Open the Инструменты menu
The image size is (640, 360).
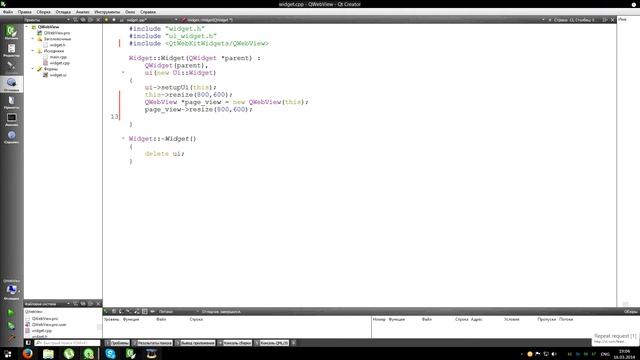[x=107, y=12]
